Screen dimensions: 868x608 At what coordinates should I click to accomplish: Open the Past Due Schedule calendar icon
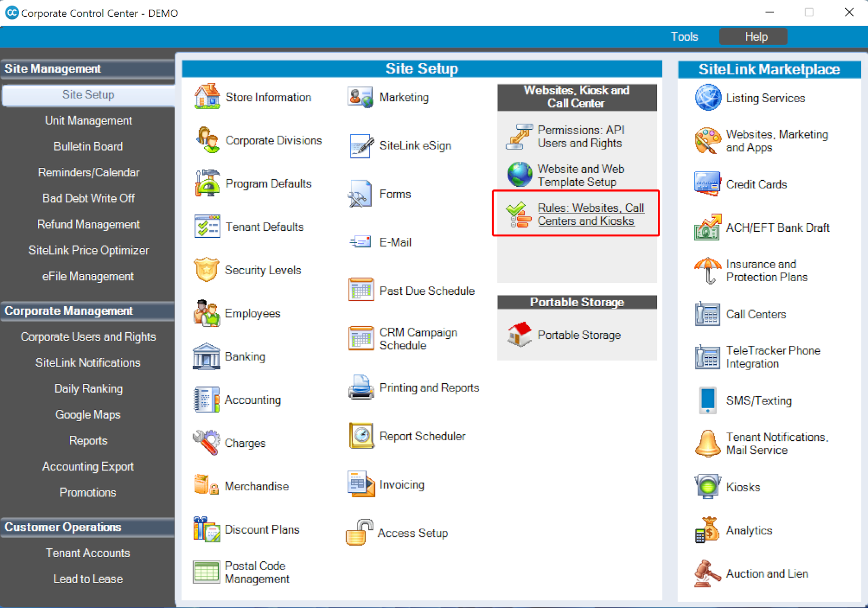tap(361, 290)
